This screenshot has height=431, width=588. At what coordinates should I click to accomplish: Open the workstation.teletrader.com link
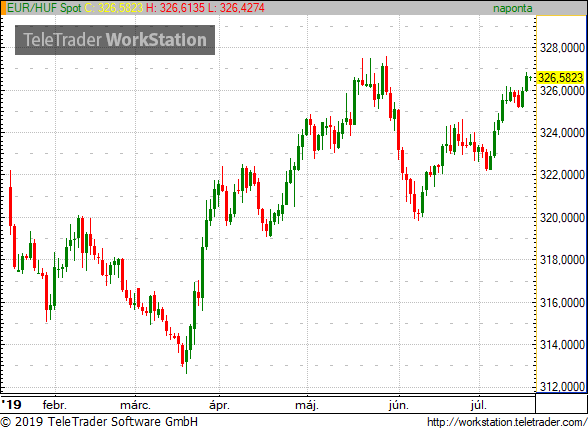tap(507, 422)
